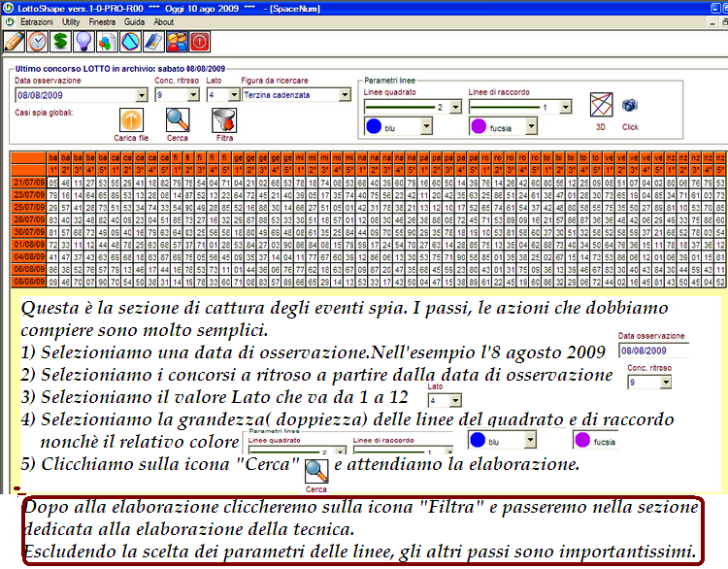Open the two-people users toolbar icon
The image size is (728, 569).
click(177, 42)
